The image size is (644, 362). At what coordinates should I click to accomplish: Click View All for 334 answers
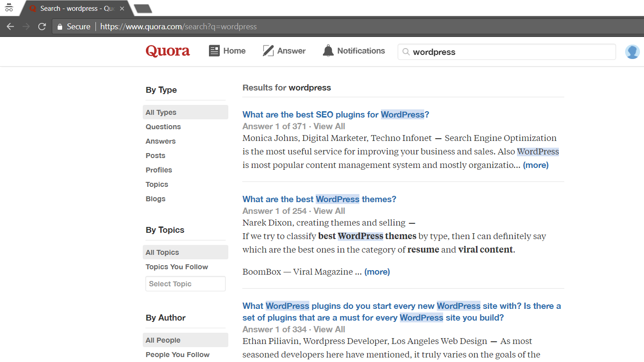click(x=329, y=329)
